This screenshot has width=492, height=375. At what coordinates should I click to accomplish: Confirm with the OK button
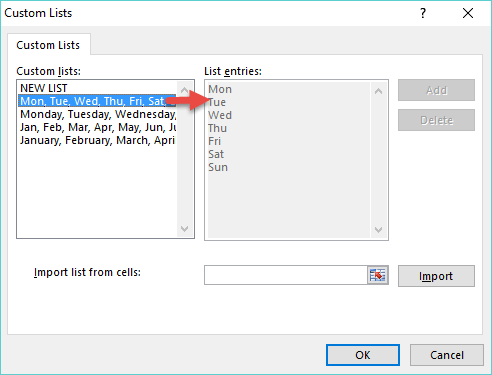[363, 355]
